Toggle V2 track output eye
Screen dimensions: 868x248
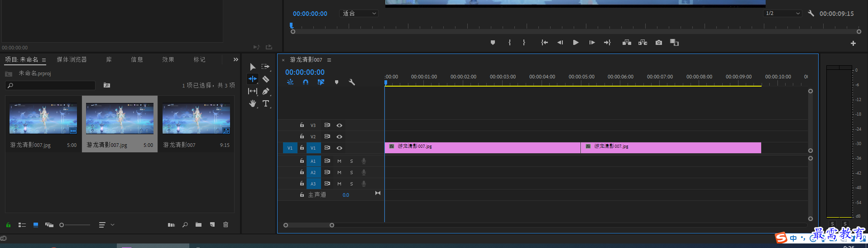[x=339, y=136]
